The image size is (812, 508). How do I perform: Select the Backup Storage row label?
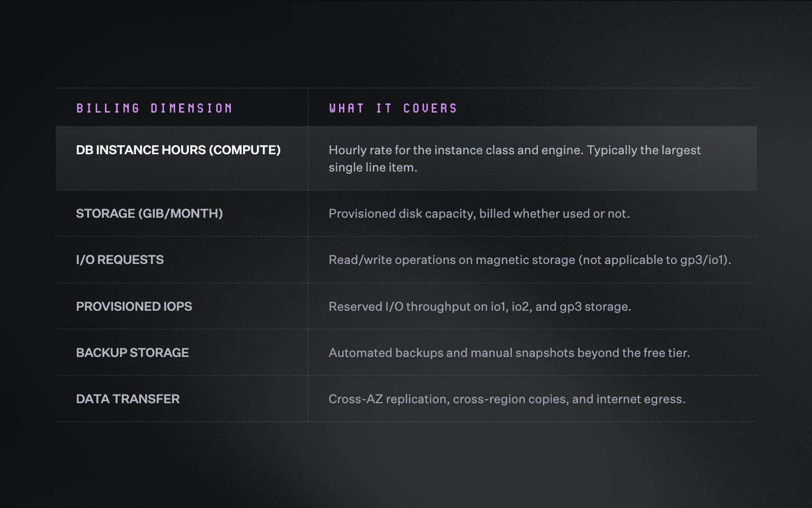pos(132,353)
